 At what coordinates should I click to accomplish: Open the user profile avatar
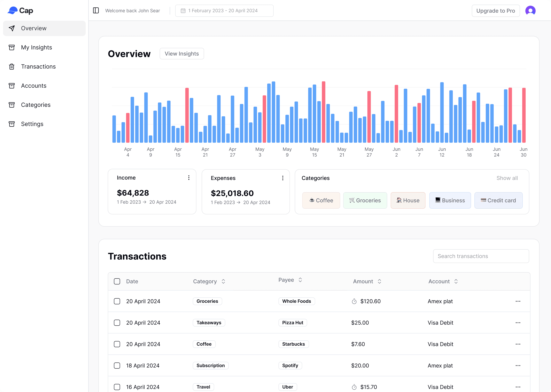coord(530,11)
